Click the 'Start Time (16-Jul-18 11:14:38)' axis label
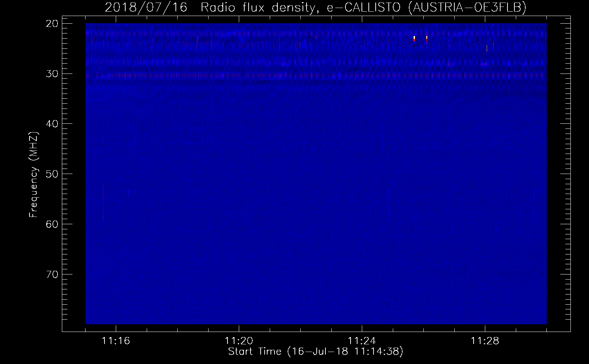This screenshot has width=589, height=364. point(316,352)
